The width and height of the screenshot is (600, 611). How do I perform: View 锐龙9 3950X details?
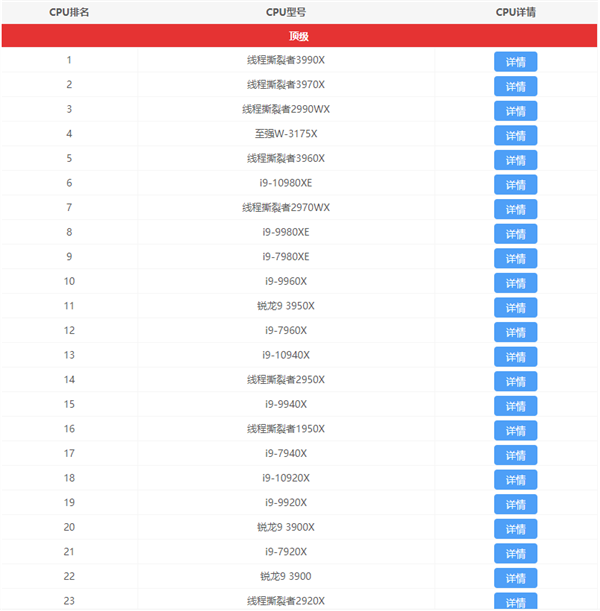515,307
